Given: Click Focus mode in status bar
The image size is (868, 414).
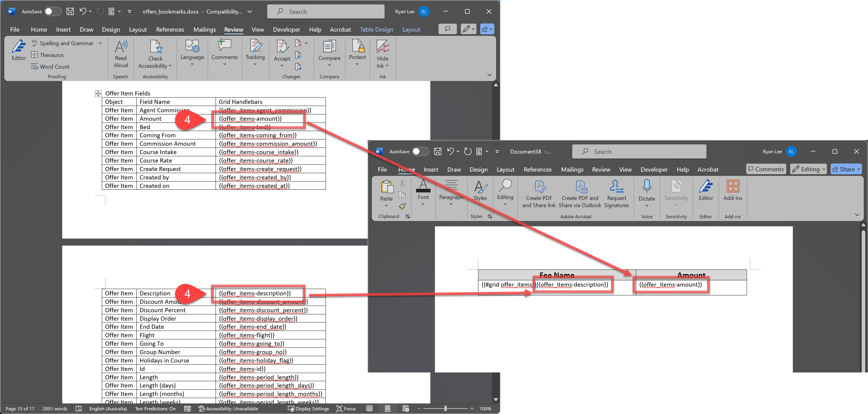Looking at the screenshot, I should point(346,409).
